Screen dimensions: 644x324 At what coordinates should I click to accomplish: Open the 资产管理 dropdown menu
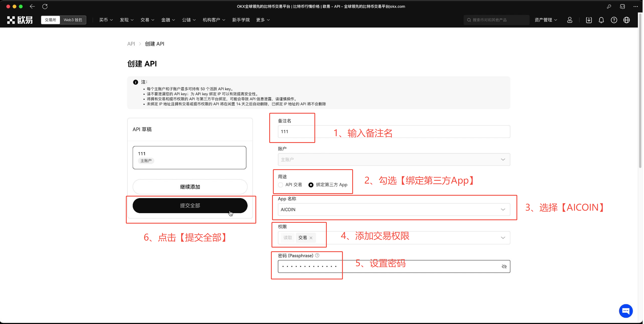(546, 20)
